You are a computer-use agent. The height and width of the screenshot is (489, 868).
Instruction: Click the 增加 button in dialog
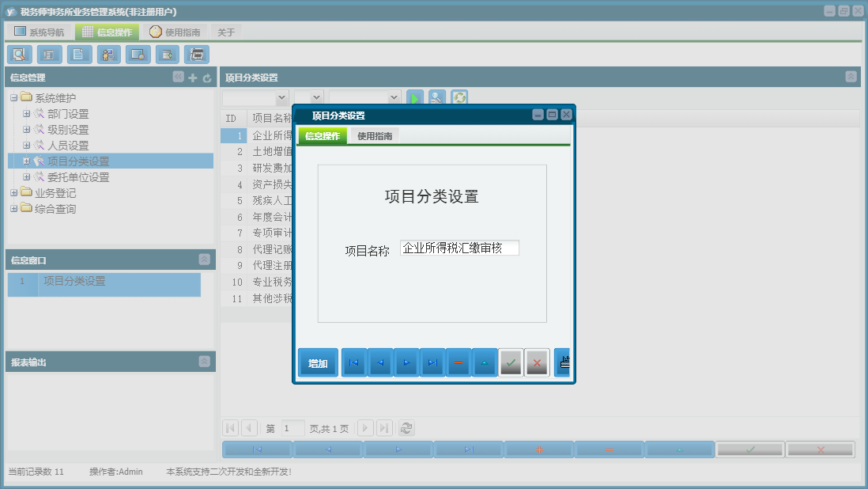318,363
